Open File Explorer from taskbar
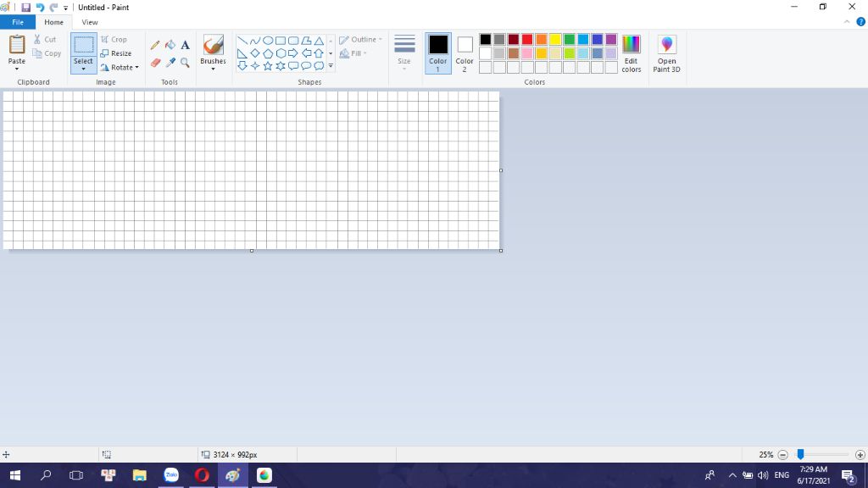 [140, 475]
